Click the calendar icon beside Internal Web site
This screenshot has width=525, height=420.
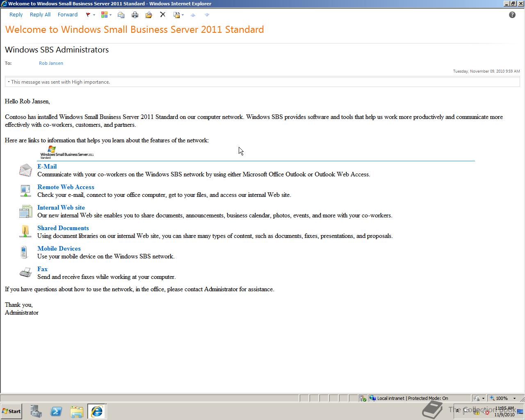point(25,211)
